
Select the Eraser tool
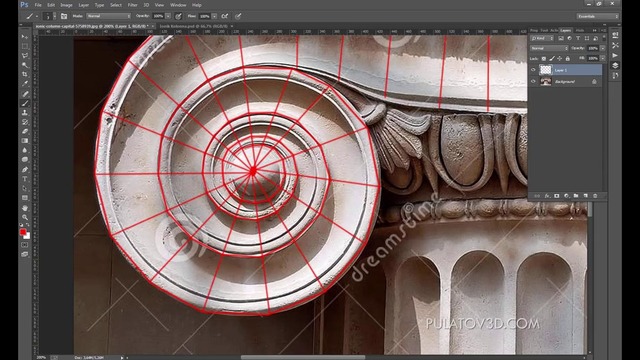24,131
